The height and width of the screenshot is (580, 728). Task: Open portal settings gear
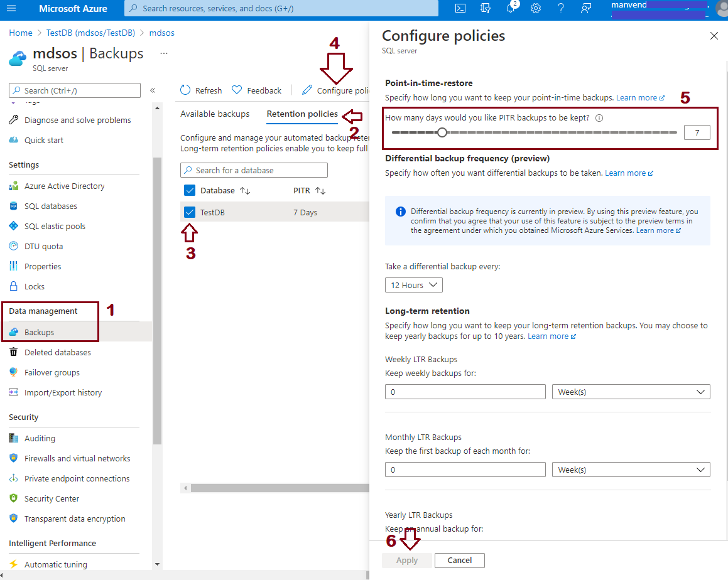point(536,8)
